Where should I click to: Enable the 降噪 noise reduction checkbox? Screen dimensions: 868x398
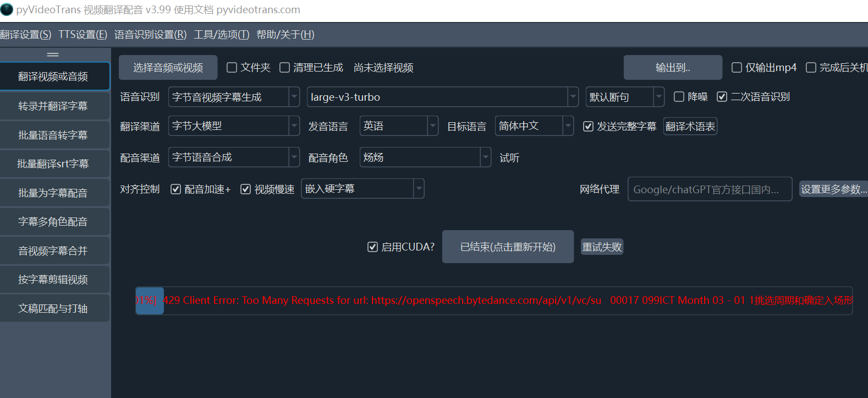coord(679,97)
